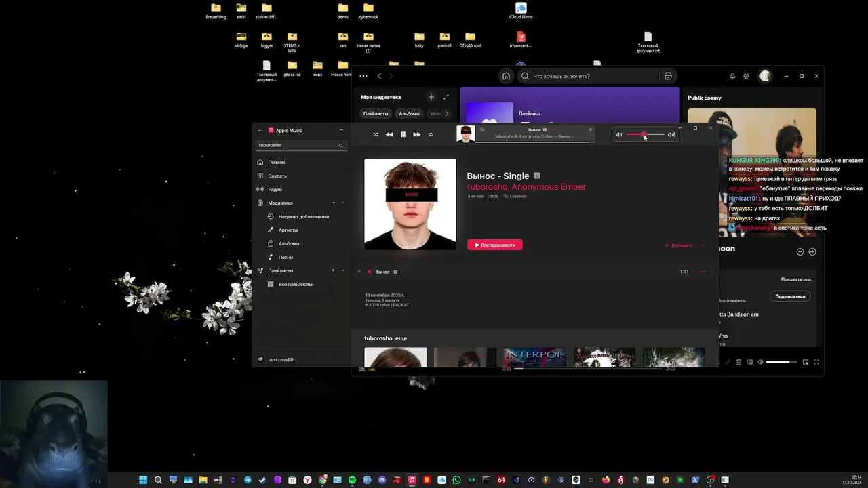This screenshot has width=868, height=488.
Task: Go back in Spotify navigation
Action: [379, 76]
